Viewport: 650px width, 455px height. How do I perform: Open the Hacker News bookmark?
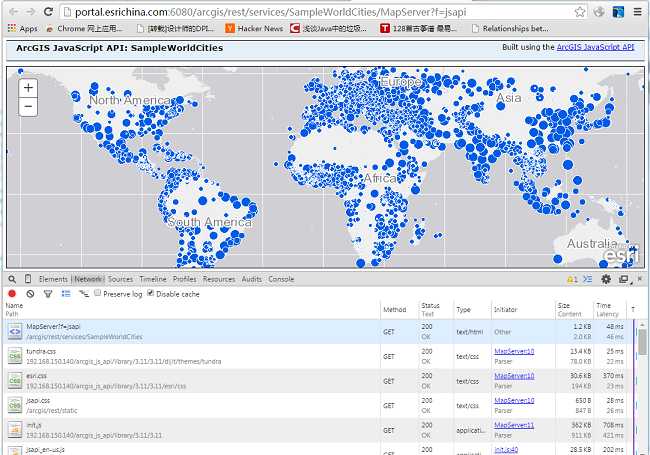coord(254,29)
